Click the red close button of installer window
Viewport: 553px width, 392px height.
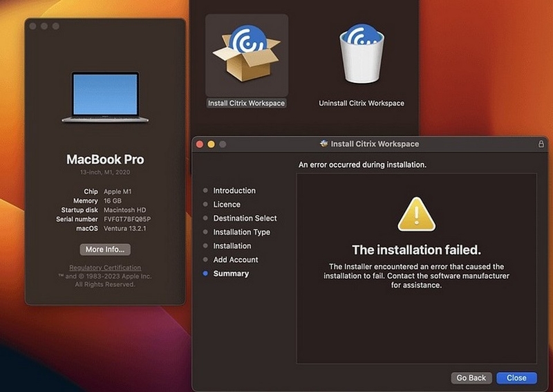coord(200,144)
